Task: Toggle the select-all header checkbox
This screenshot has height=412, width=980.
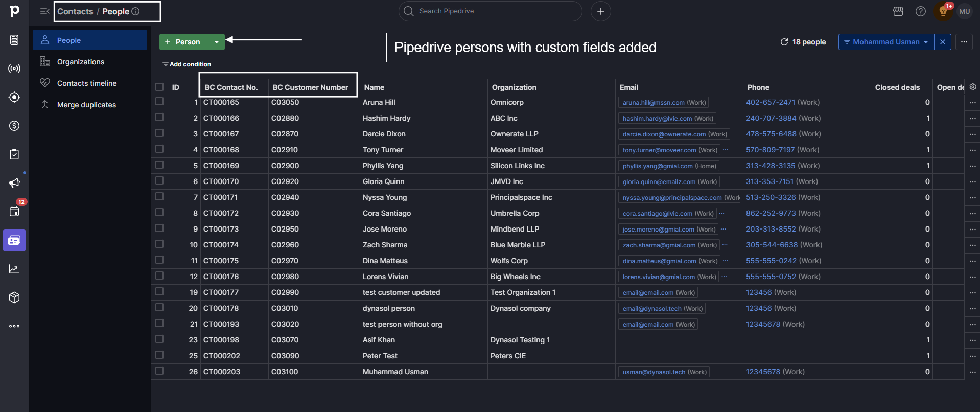Action: click(x=159, y=87)
